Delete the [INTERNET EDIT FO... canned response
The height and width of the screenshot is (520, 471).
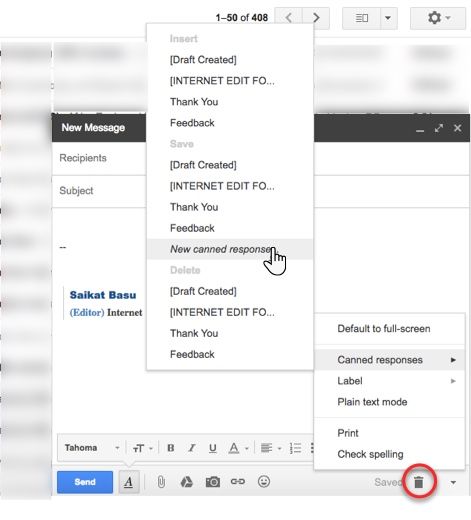(230, 312)
